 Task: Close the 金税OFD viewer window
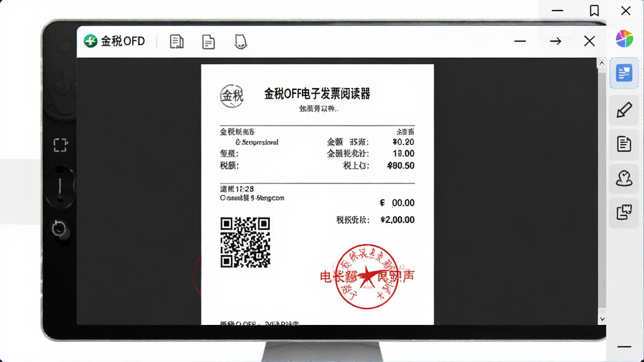[x=589, y=41]
